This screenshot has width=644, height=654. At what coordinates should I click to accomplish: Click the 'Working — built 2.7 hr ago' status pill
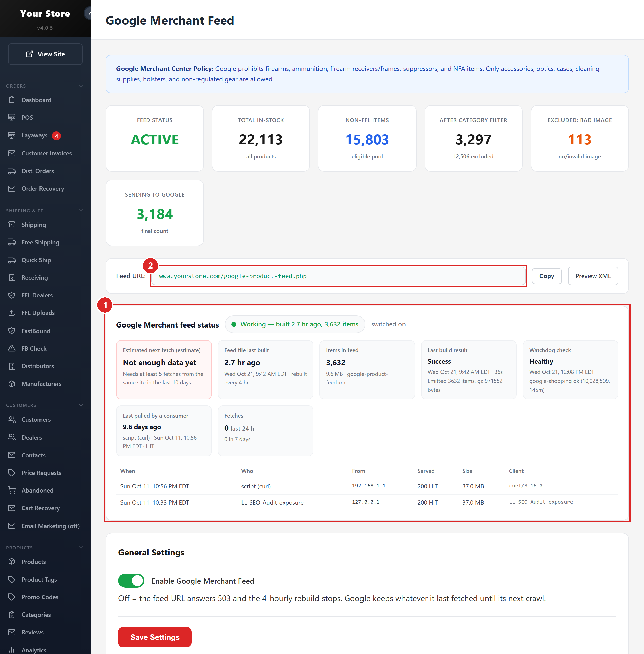295,324
